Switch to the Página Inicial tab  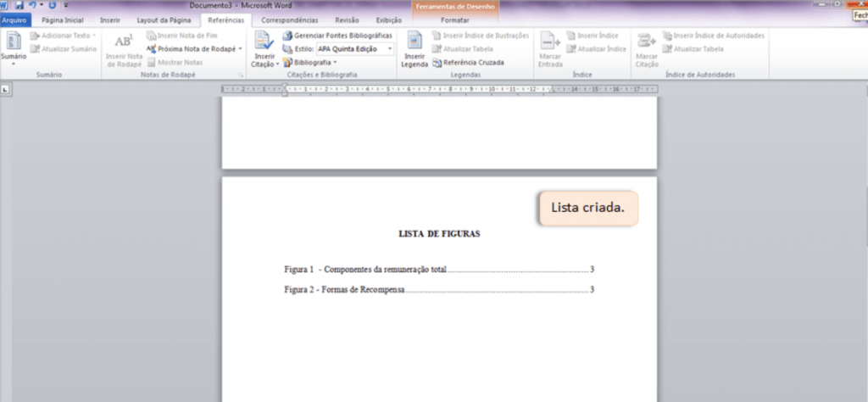[62, 20]
